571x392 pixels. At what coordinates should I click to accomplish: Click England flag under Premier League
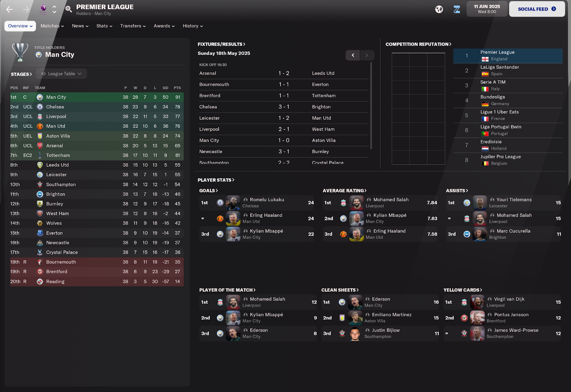(x=485, y=59)
